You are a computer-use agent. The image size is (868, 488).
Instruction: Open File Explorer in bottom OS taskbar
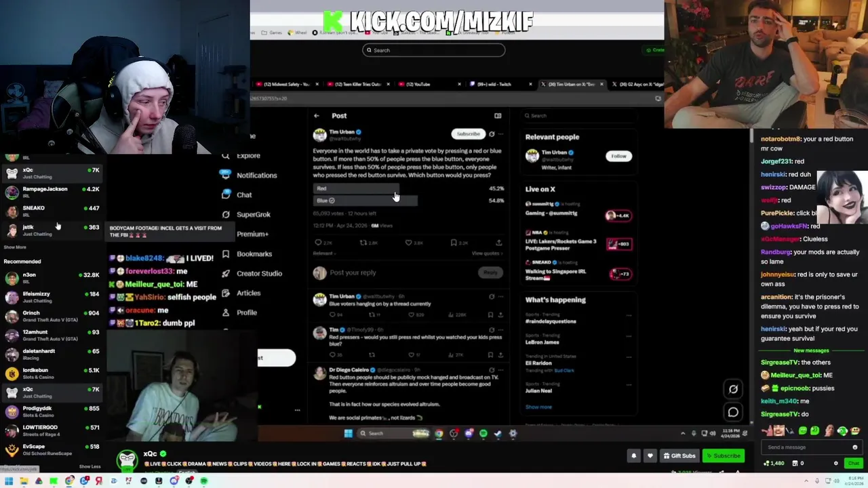tap(24, 481)
